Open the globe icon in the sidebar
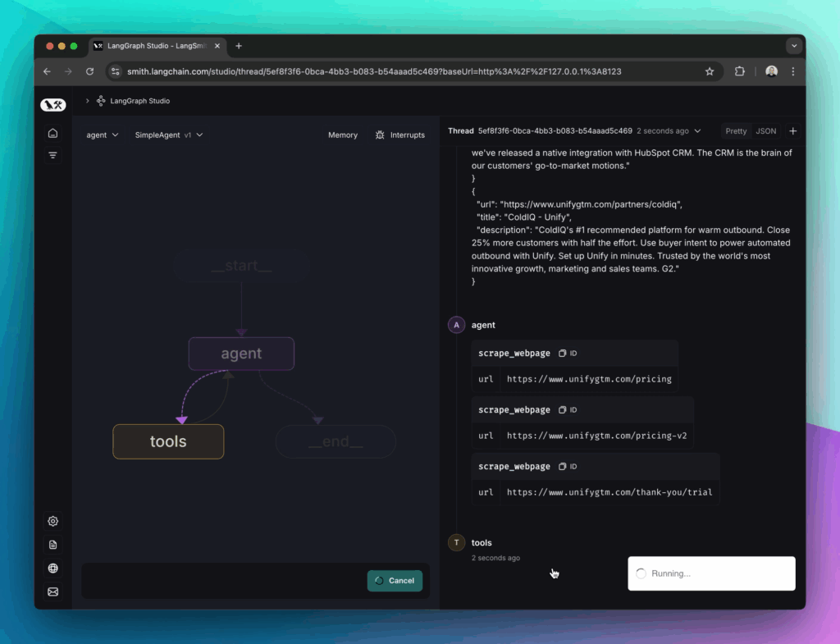Image resolution: width=840 pixels, height=644 pixels. pos(52,568)
